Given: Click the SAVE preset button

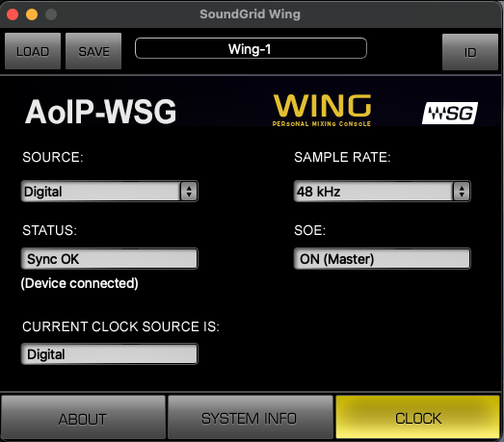Looking at the screenshot, I should pyautogui.click(x=93, y=51).
